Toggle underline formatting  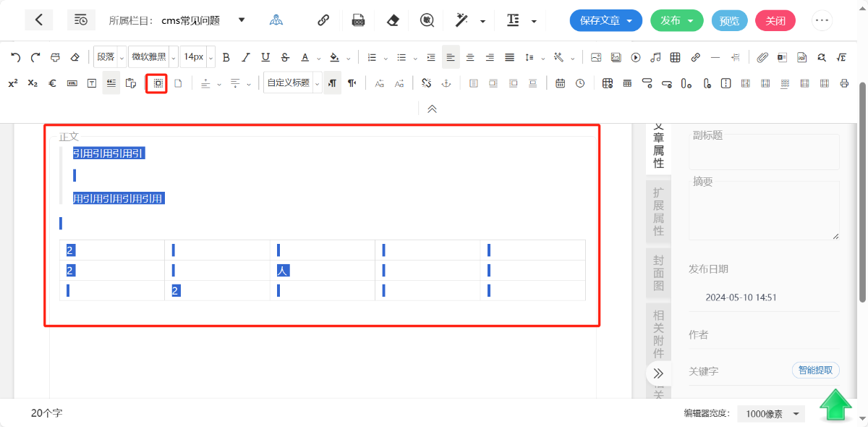(x=265, y=57)
